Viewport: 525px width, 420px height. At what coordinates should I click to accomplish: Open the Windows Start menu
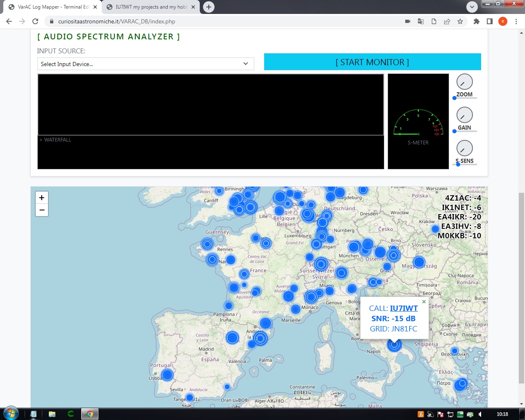click(x=11, y=413)
